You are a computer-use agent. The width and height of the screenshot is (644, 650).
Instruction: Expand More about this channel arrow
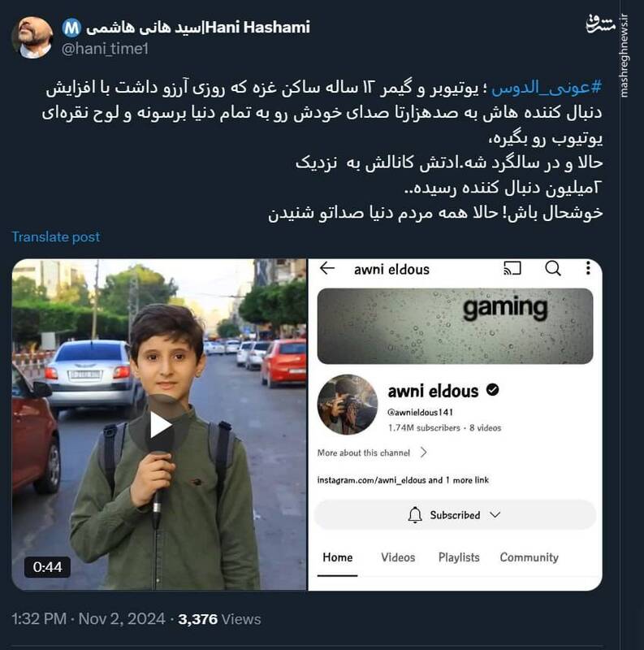(x=424, y=453)
